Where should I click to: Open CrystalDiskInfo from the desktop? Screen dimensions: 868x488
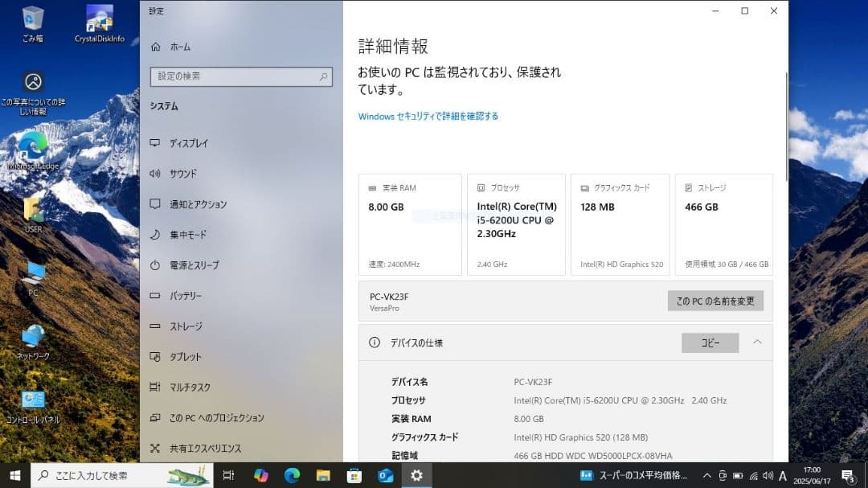coord(98,18)
